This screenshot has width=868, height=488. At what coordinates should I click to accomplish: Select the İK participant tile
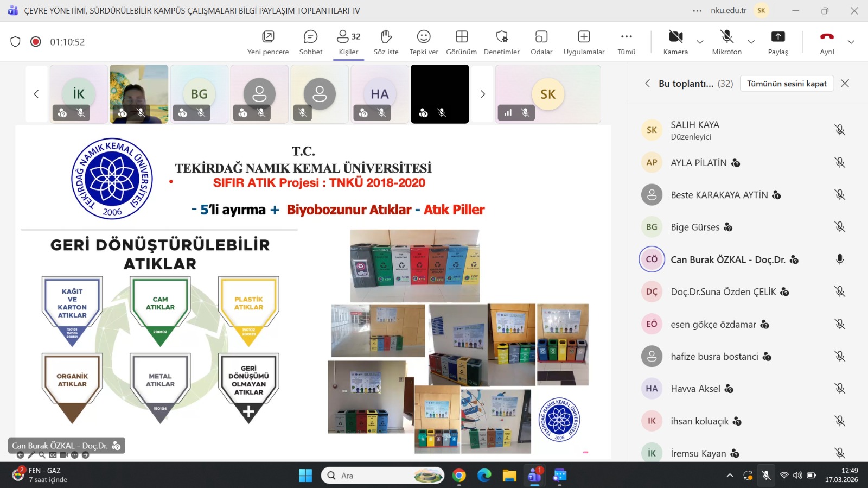[x=79, y=94]
